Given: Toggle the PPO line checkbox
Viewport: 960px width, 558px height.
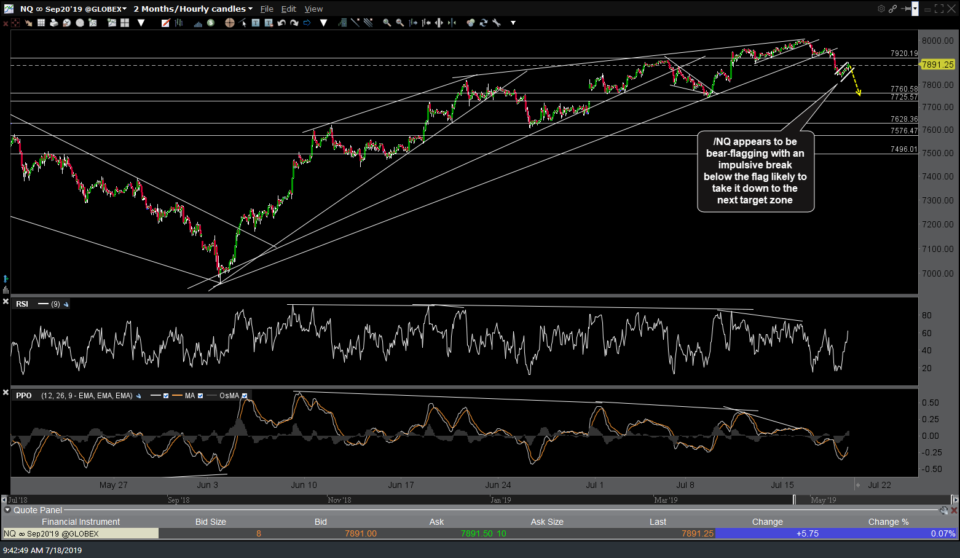Looking at the screenshot, I should [x=166, y=396].
